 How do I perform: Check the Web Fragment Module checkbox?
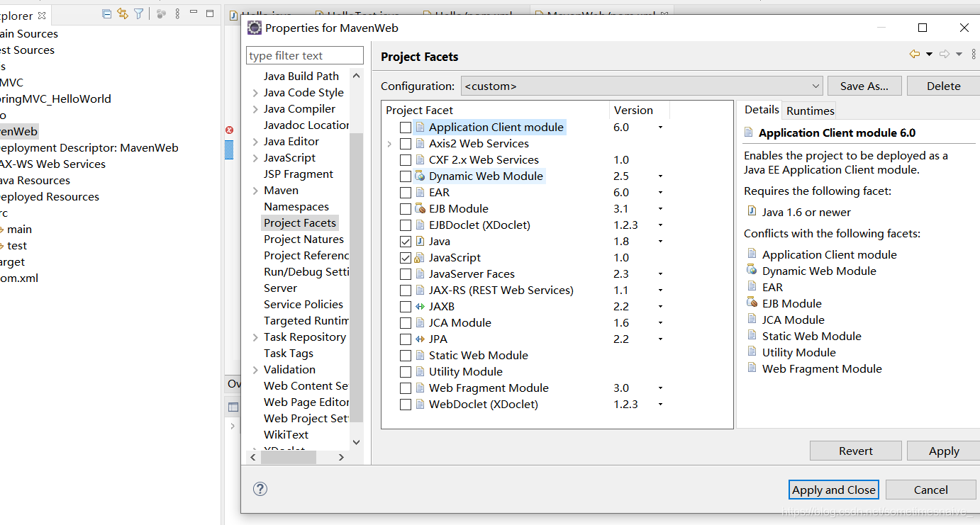(405, 388)
